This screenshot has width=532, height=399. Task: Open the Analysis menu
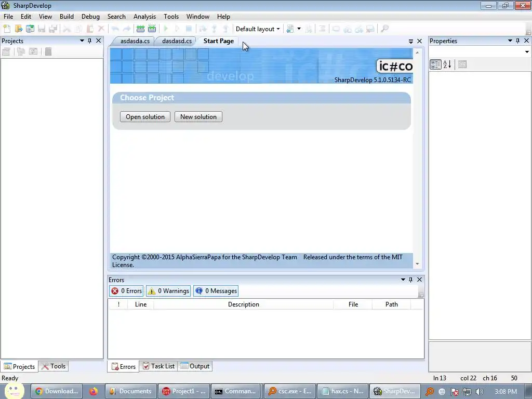pos(144,16)
